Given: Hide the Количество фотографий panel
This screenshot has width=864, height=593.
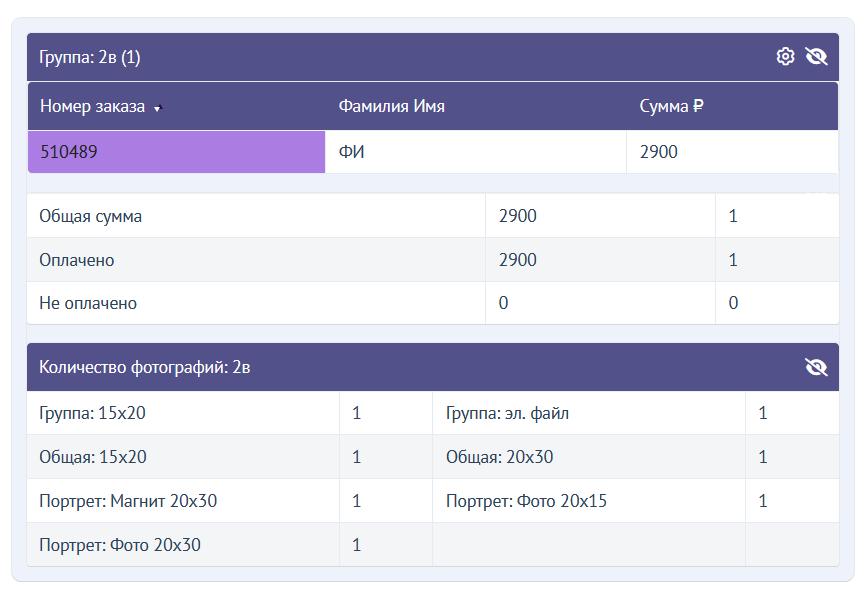Looking at the screenshot, I should pyautogui.click(x=816, y=367).
